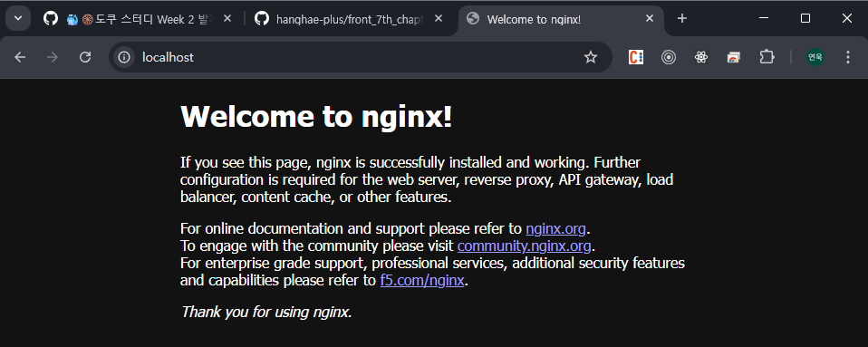
Task: View site information icon for localhost
Action: pyautogui.click(x=124, y=57)
